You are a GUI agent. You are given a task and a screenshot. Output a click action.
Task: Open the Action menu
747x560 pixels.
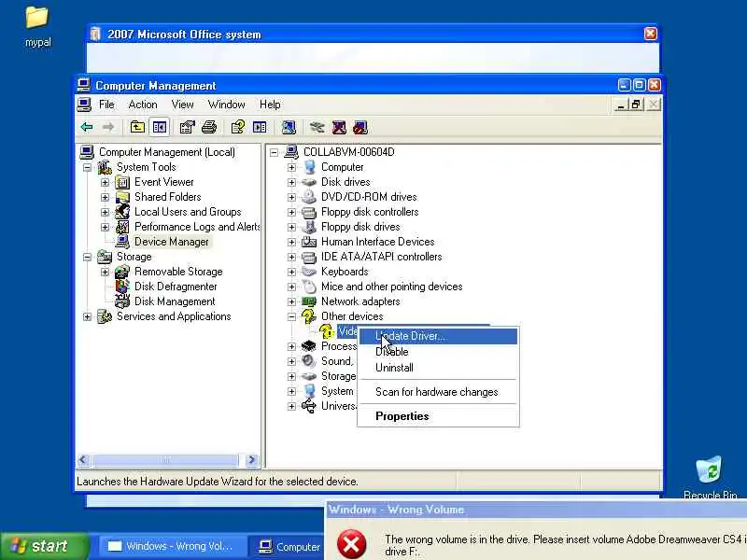click(x=143, y=105)
